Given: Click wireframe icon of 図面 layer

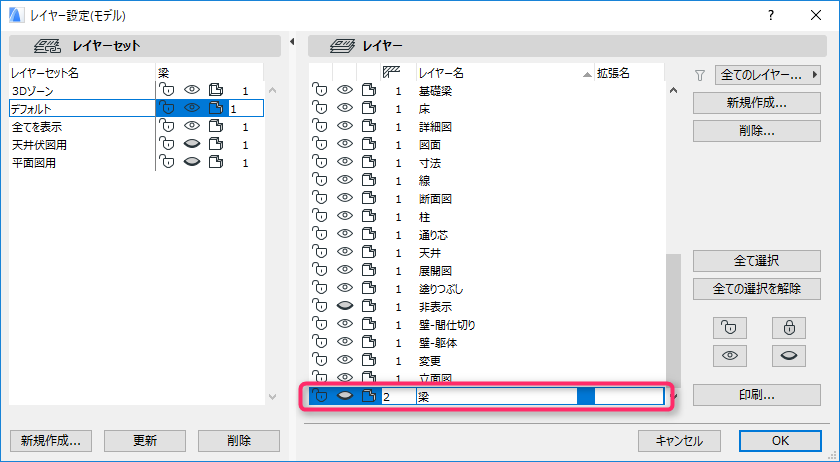Looking at the screenshot, I should coord(369,144).
